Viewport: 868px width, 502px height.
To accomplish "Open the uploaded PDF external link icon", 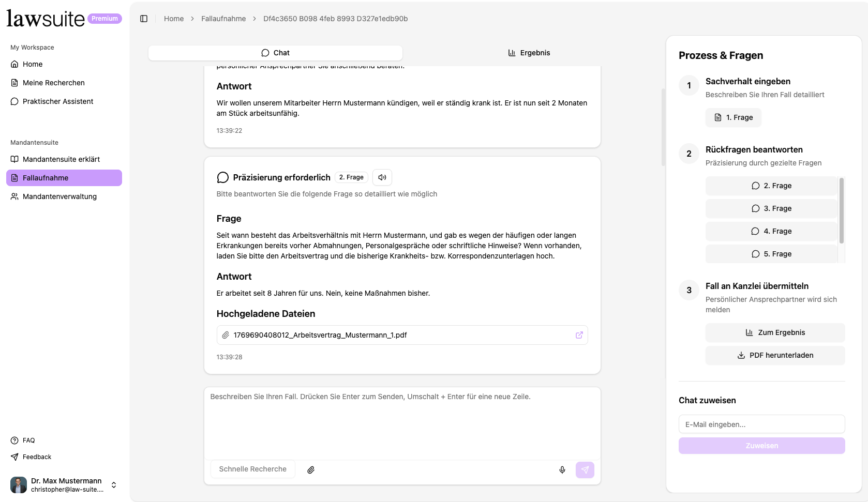I will click(x=579, y=335).
